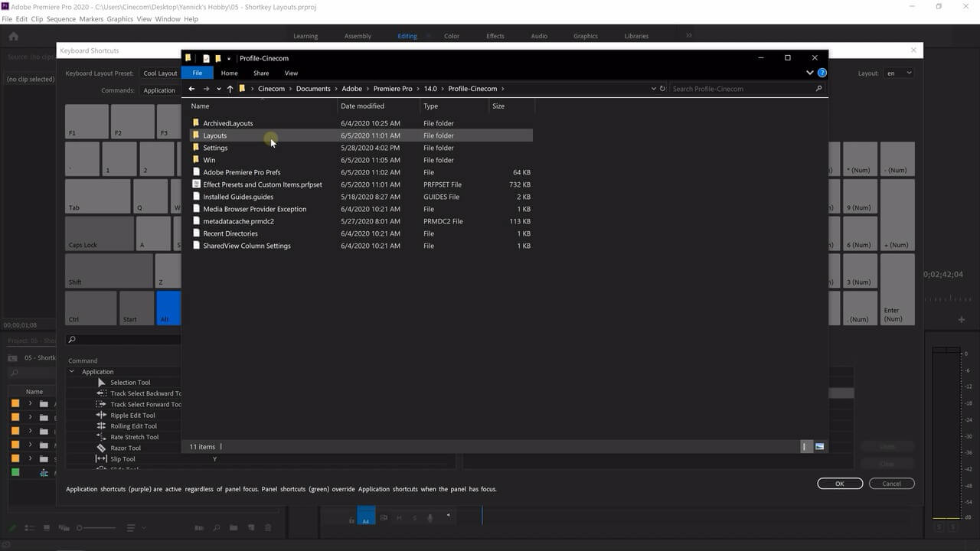Image resolution: width=980 pixels, height=551 pixels.
Task: Click the F1 key on keyboard map
Action: click(x=87, y=121)
